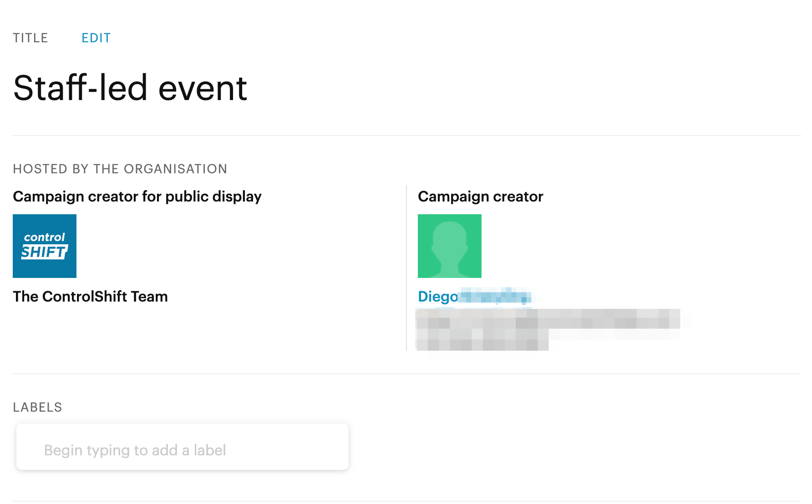Click the blurred surname after Diego
The image size is (812, 504).
(x=496, y=296)
